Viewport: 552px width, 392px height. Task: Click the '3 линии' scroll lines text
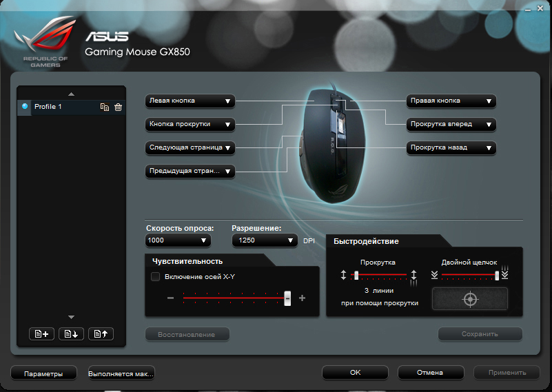(379, 291)
